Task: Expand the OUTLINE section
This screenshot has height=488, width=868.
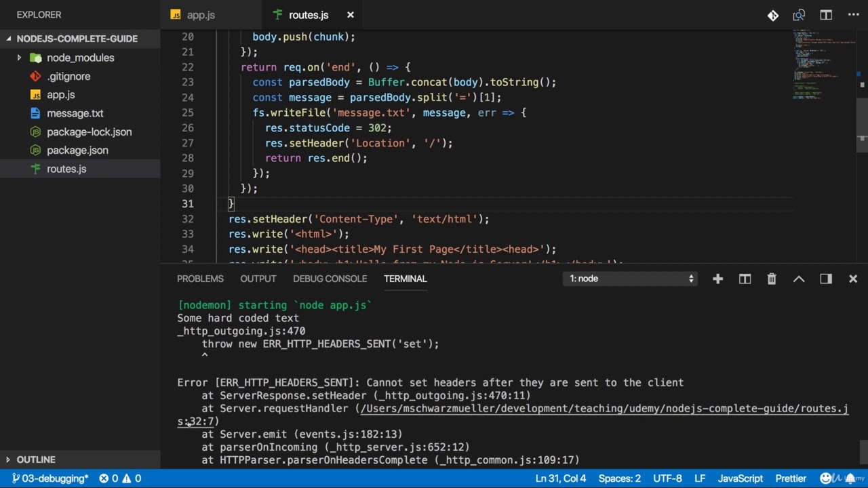Action: pos(80,460)
